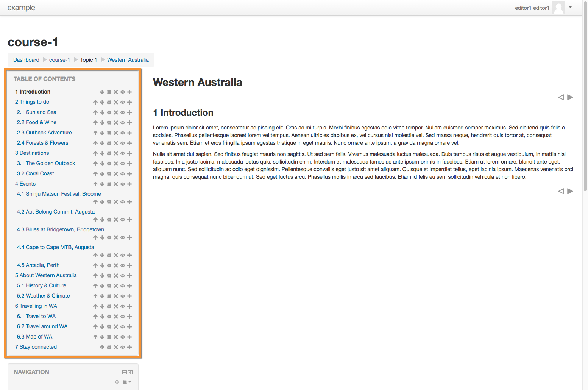This screenshot has width=588, height=390.
Task: Open chapter 5.1 History & Culture
Action: tap(42, 285)
